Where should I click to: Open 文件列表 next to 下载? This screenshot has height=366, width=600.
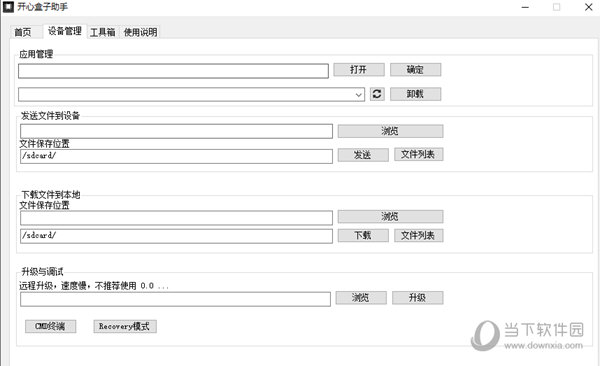pos(419,235)
